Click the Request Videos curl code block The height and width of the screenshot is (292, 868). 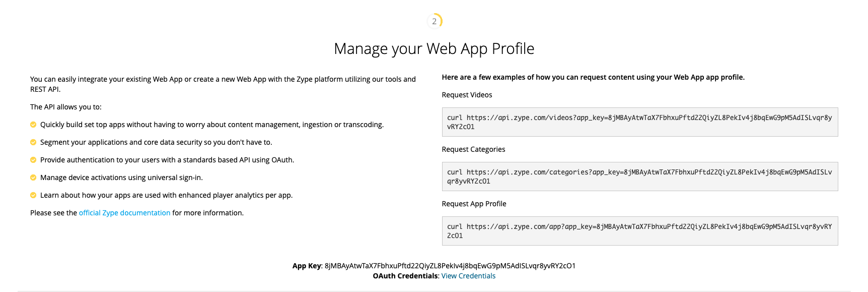coord(640,122)
